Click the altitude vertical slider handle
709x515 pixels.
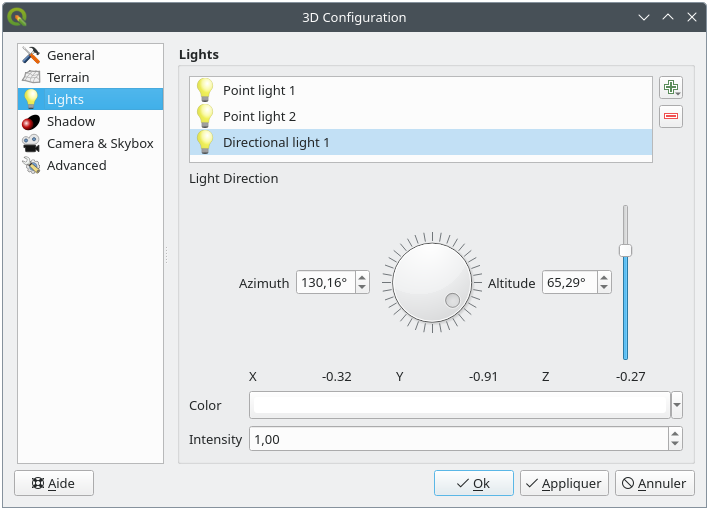(625, 250)
